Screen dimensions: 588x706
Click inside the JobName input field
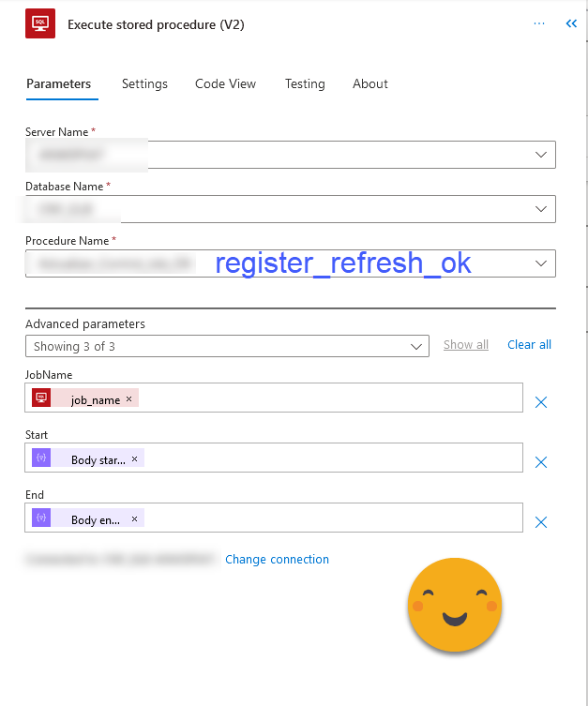[328, 398]
